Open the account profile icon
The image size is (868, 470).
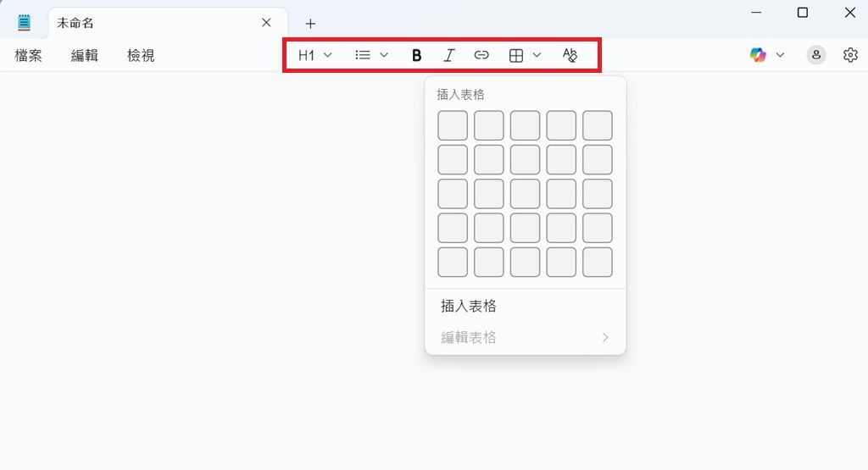(x=816, y=55)
